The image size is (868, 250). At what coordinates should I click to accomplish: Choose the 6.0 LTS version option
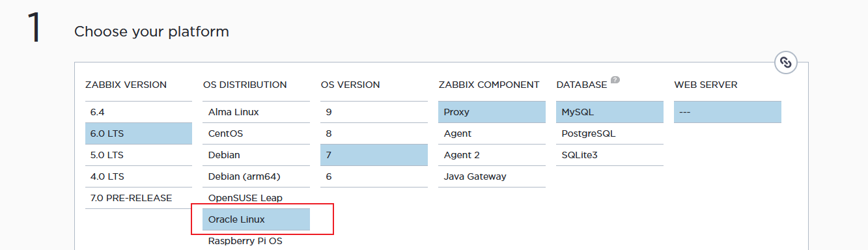pyautogui.click(x=139, y=133)
